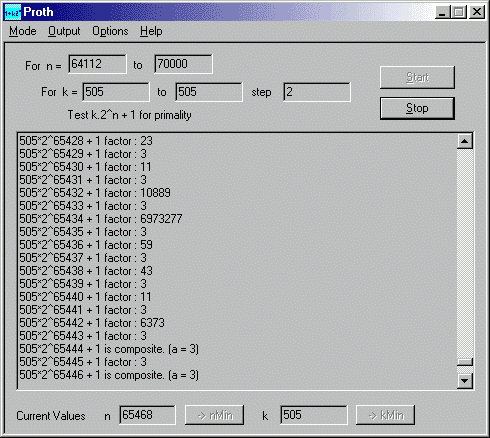490x438 pixels.
Task: Click the current n value field 65468
Action: (x=147, y=415)
